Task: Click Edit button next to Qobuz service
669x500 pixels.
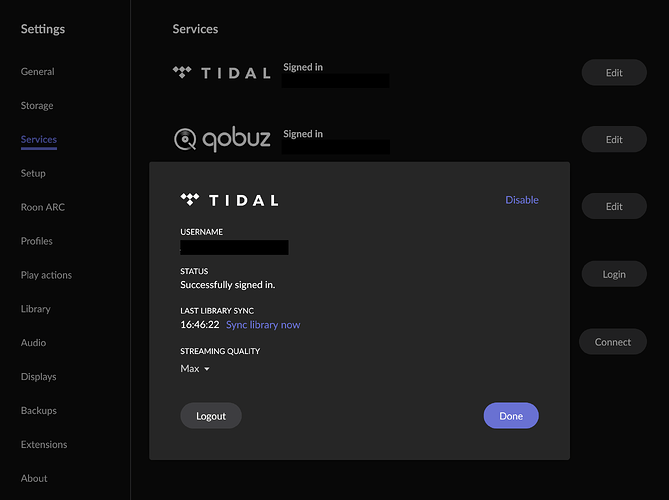Action: pyautogui.click(x=613, y=140)
